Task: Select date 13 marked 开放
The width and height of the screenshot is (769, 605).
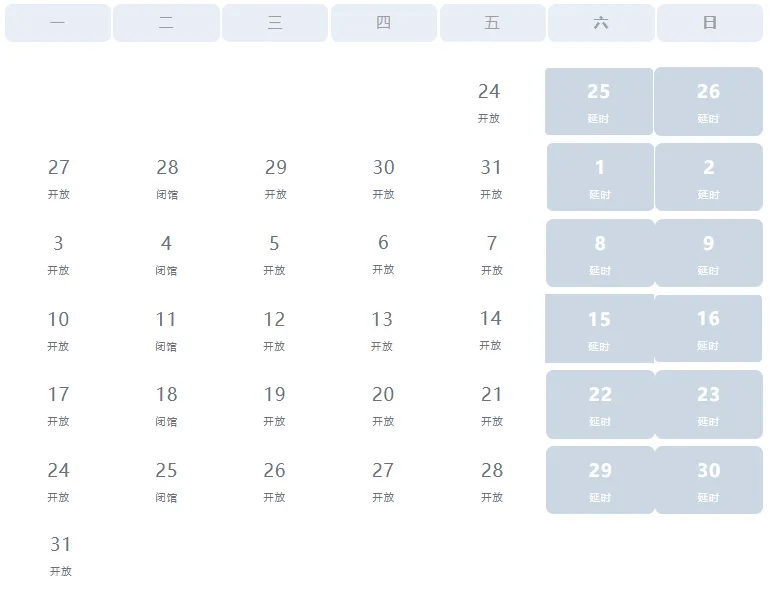Action: [x=382, y=330]
